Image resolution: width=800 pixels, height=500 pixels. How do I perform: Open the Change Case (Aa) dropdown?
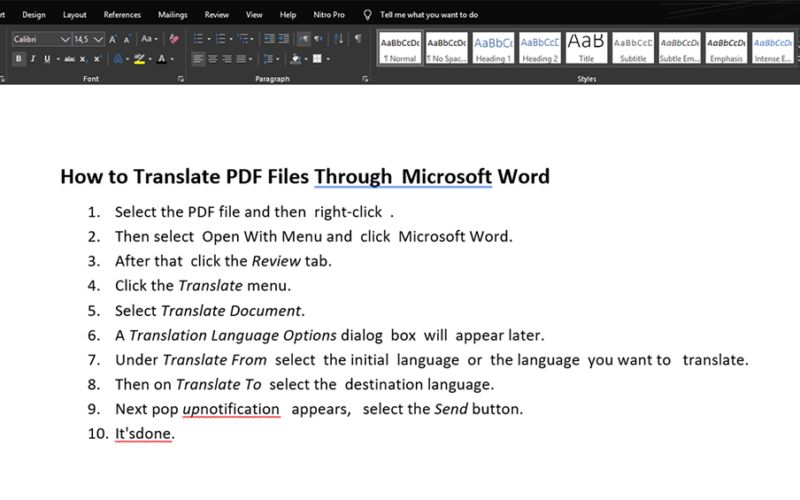point(149,39)
